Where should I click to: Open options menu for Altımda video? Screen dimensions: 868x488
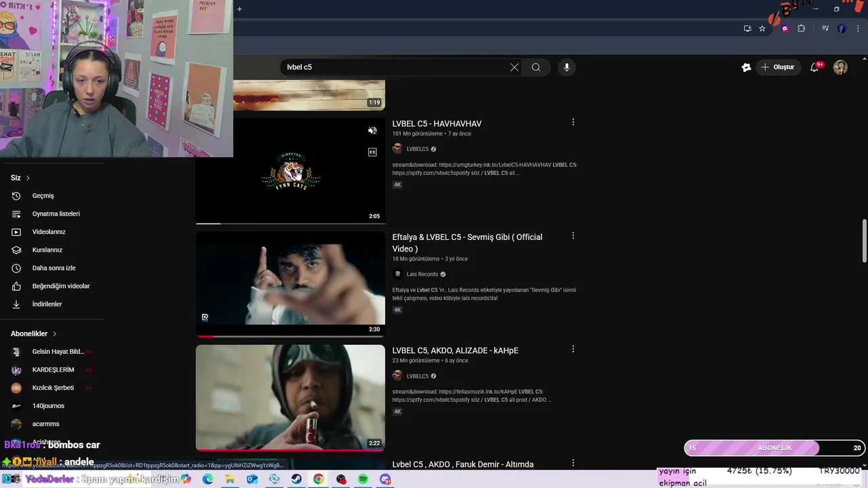coord(573,463)
